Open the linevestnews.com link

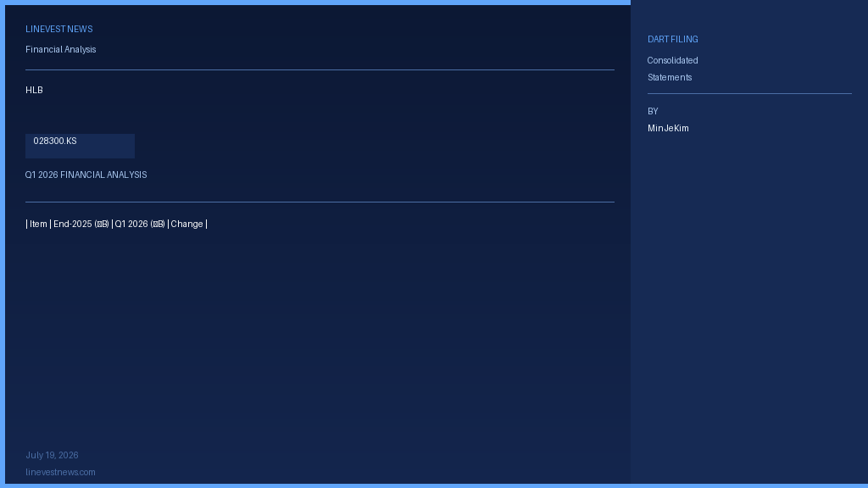click(x=60, y=473)
